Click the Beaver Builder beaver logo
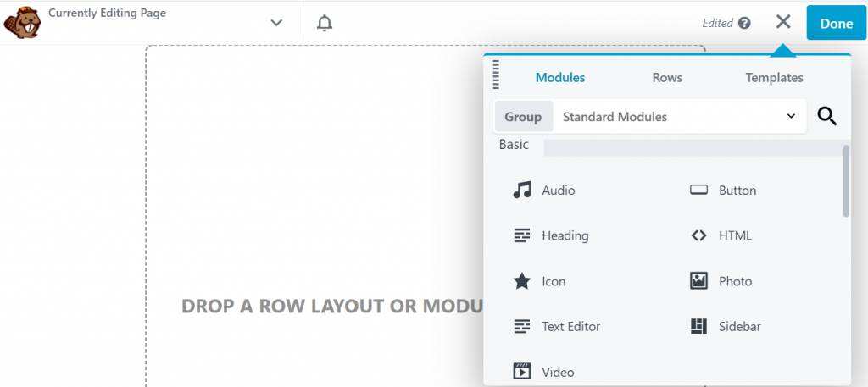868x387 pixels. [21, 22]
